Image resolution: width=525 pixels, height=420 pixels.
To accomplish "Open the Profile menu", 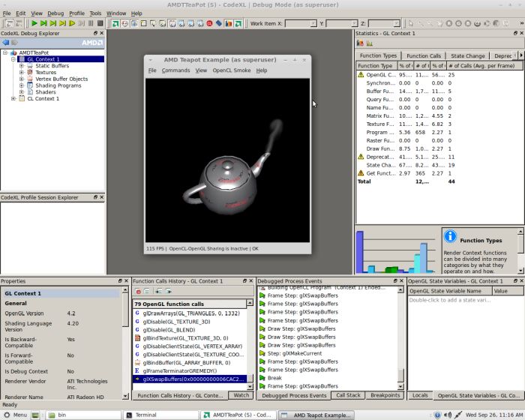I will [76, 13].
